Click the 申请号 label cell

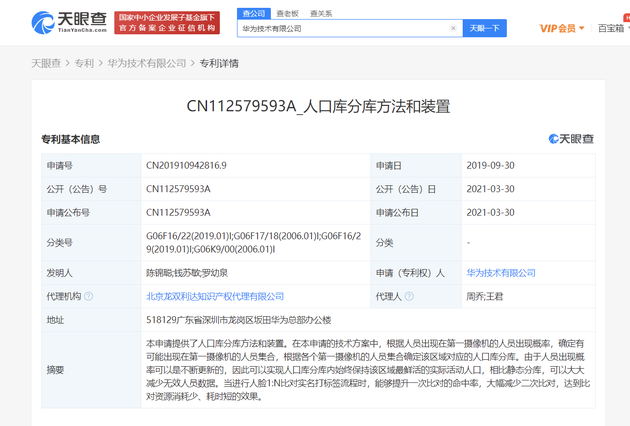[91, 166]
